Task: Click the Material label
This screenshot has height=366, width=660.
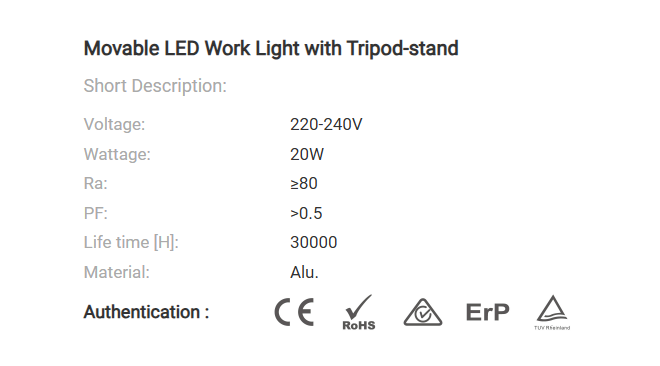Action: click(x=117, y=272)
